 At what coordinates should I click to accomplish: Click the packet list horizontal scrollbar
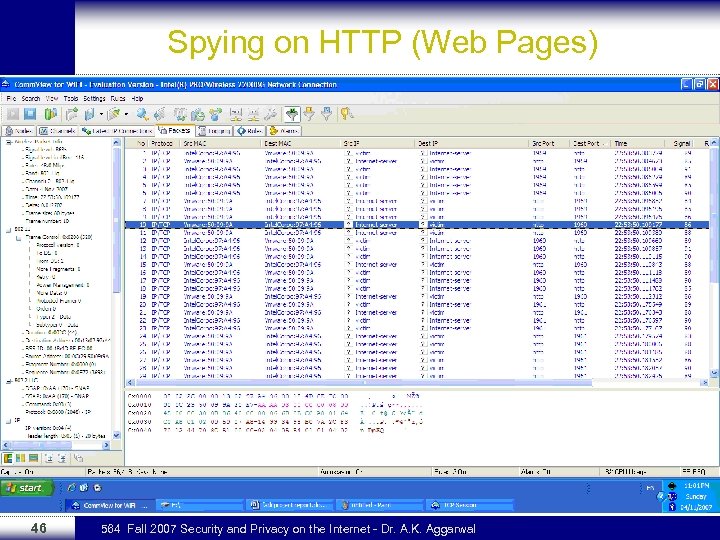416,382
